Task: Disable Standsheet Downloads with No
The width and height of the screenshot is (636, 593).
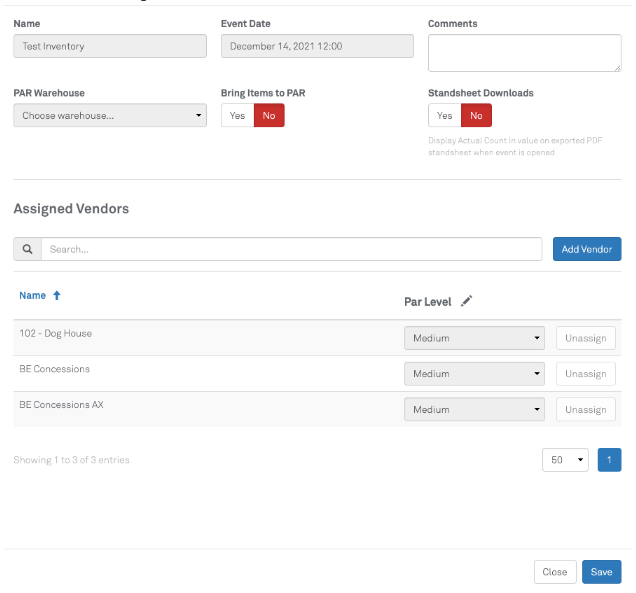Action: point(476,116)
